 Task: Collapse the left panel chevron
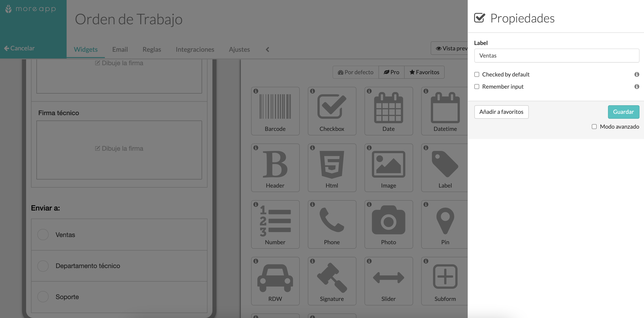point(267,49)
